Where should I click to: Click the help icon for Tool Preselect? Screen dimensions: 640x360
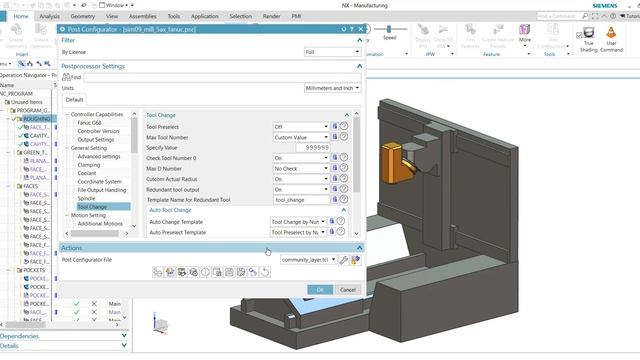(x=344, y=127)
